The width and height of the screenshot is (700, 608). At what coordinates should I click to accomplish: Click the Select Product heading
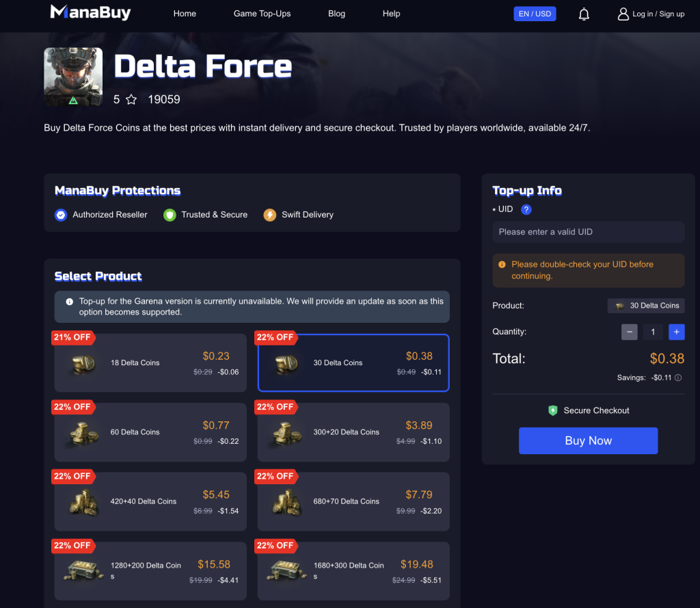pyautogui.click(x=98, y=276)
